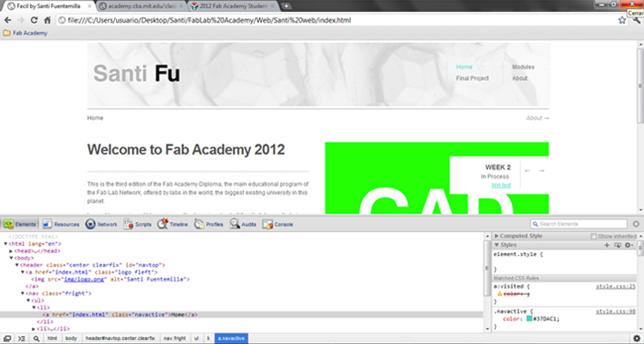Switch to the 2012 Fab Academy Student tab
The width and height of the screenshot is (644, 344).
(x=233, y=6)
